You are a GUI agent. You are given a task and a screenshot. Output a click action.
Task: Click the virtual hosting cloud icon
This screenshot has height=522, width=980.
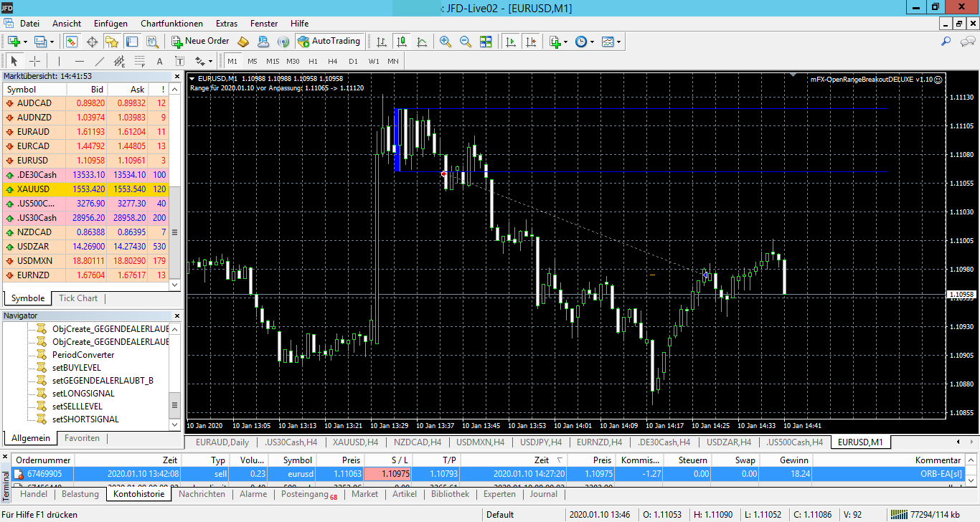263,42
